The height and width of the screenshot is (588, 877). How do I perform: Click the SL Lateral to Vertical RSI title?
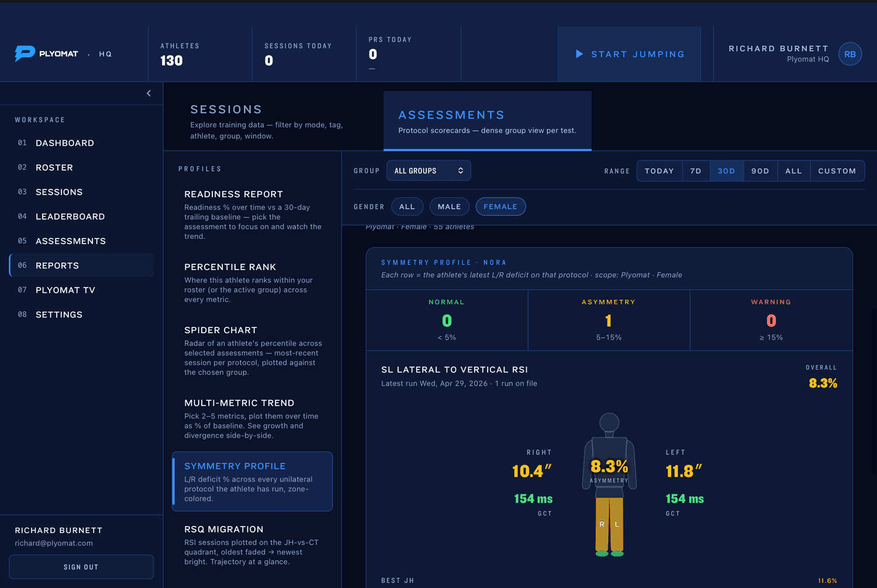click(454, 370)
